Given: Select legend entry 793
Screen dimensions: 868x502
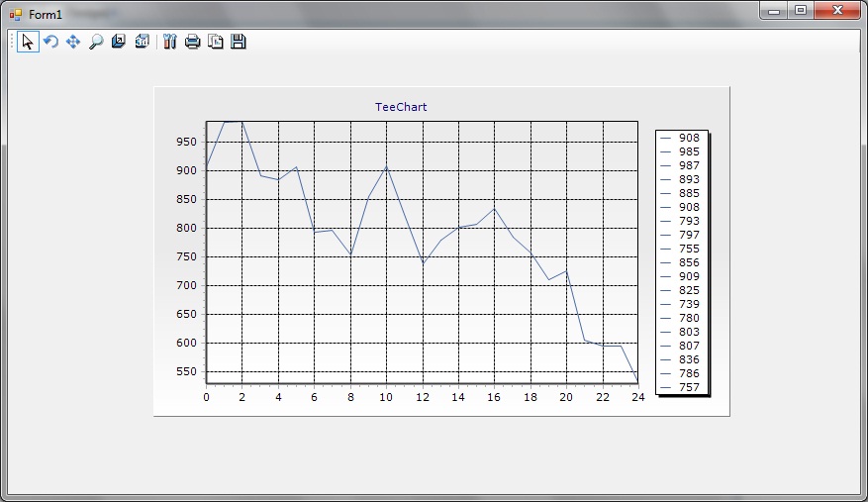Looking at the screenshot, I should tap(689, 221).
